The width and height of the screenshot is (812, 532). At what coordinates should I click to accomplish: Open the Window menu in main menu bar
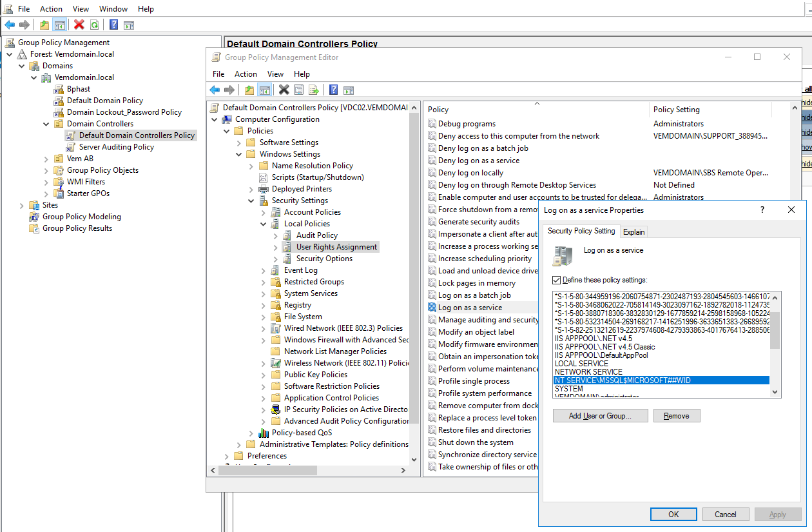point(113,9)
